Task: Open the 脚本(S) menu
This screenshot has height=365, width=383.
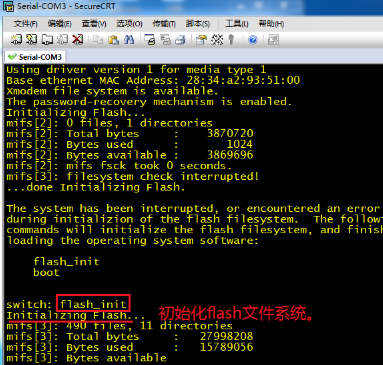Action: coord(198,24)
